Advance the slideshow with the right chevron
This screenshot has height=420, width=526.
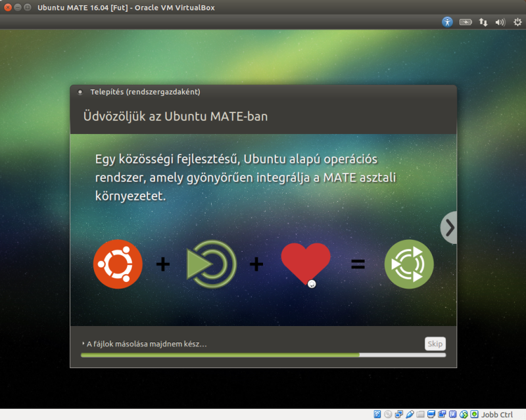click(449, 227)
